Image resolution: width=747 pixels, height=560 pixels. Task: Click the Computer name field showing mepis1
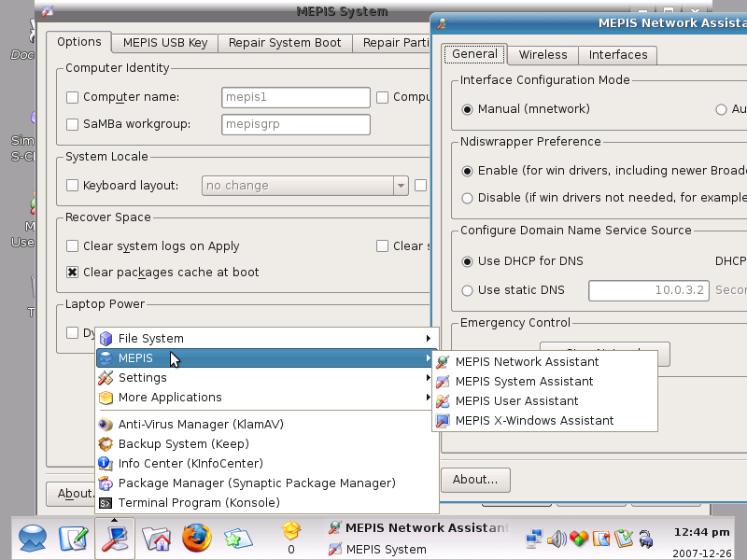coord(296,97)
